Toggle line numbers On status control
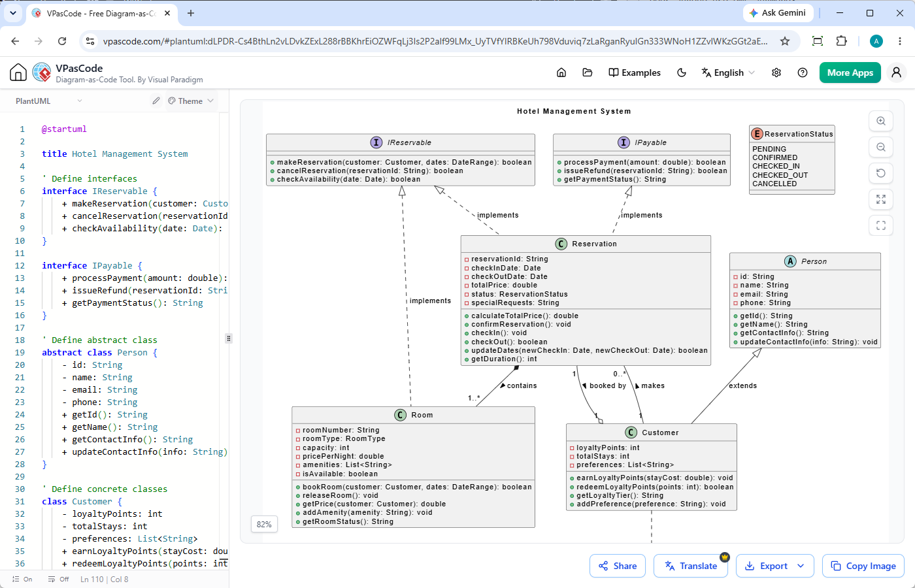Viewport: 915px width, 588px height. coord(22,579)
